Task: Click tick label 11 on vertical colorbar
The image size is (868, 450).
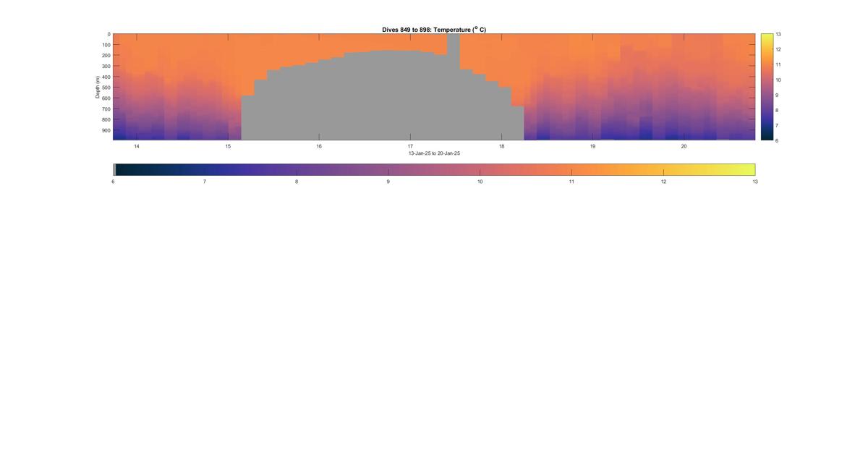Action: point(778,64)
